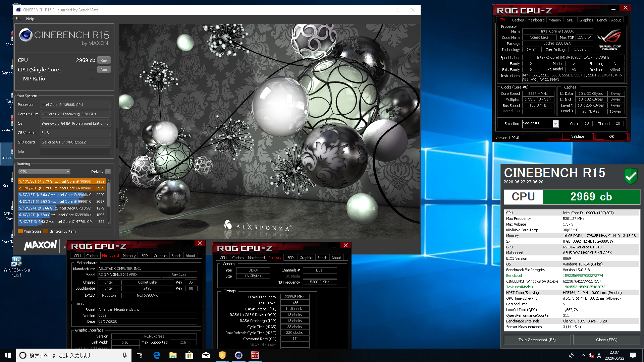The height and width of the screenshot is (362, 644).
Task: Click the IME input mode A indicator
Action: [599, 355]
